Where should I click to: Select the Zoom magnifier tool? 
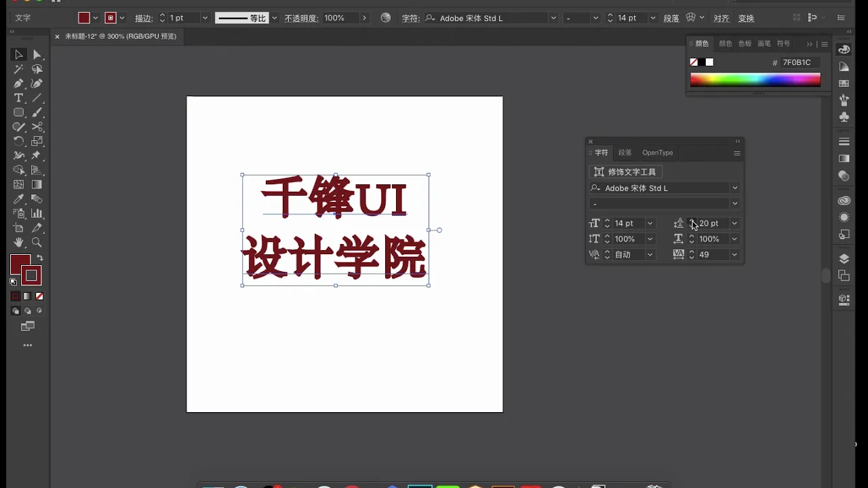(x=37, y=242)
